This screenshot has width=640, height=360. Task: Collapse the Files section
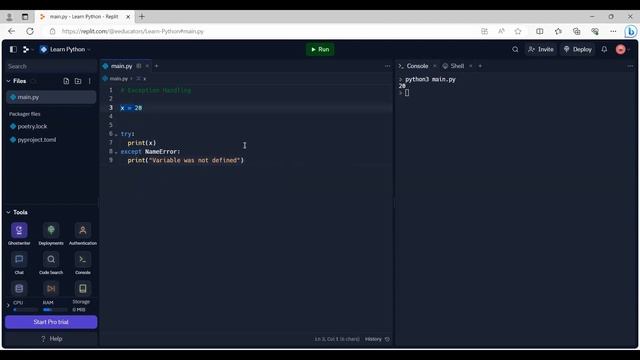pos(9,81)
